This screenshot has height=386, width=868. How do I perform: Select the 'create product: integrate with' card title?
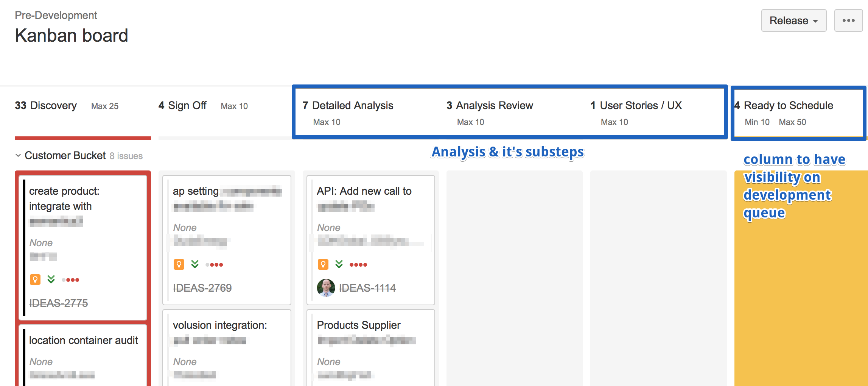(x=64, y=198)
